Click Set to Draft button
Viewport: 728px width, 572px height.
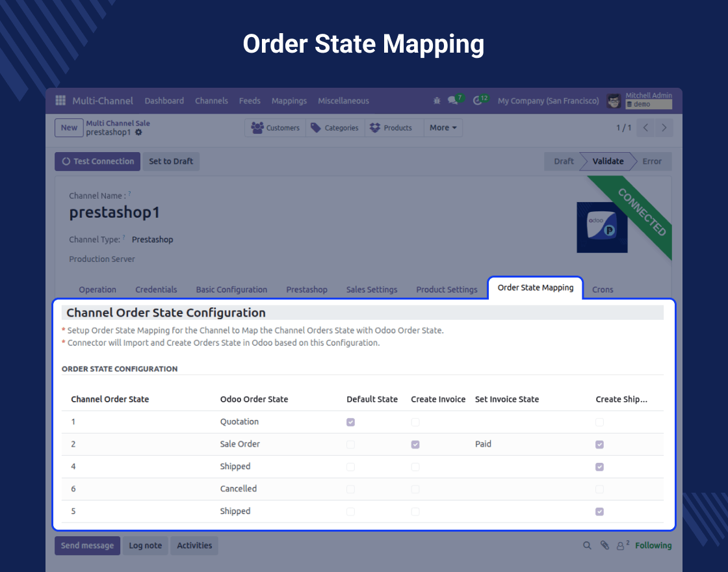[171, 161]
